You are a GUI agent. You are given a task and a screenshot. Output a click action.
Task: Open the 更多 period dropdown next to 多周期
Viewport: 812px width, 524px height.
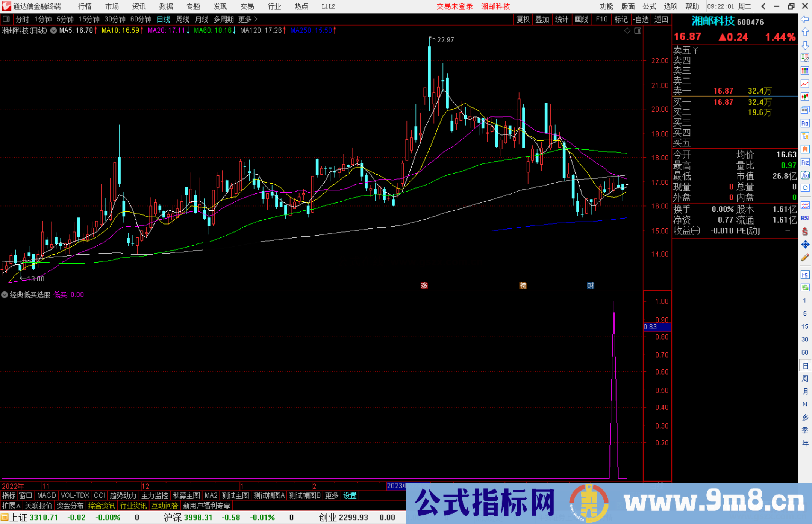pos(244,19)
